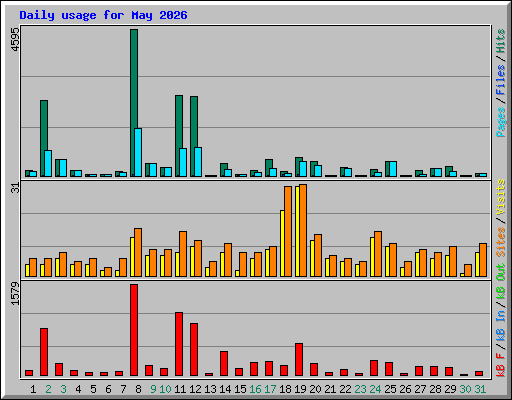Click the red kB bar for day 19
Screen dimensions: 512x400
(299, 360)
